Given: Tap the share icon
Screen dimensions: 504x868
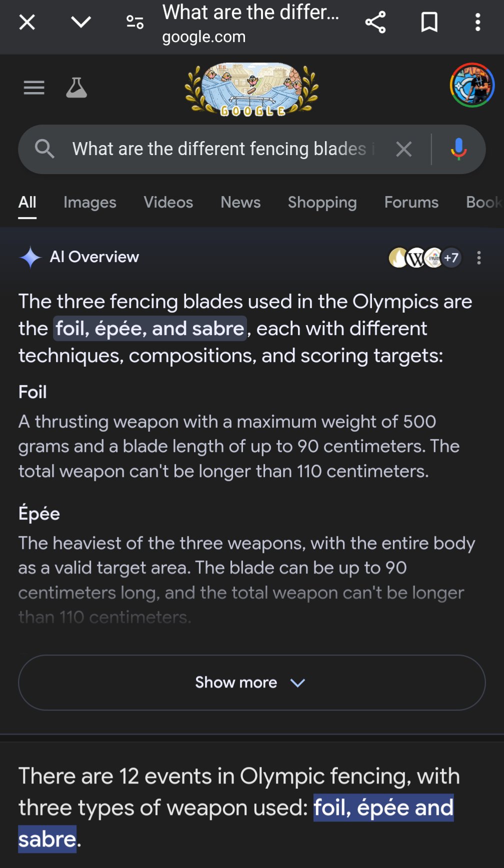Looking at the screenshot, I should point(375,23).
